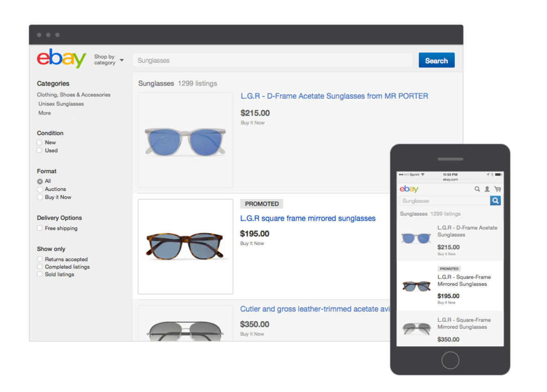
Task: Click the Show only heading
Action: coord(51,249)
